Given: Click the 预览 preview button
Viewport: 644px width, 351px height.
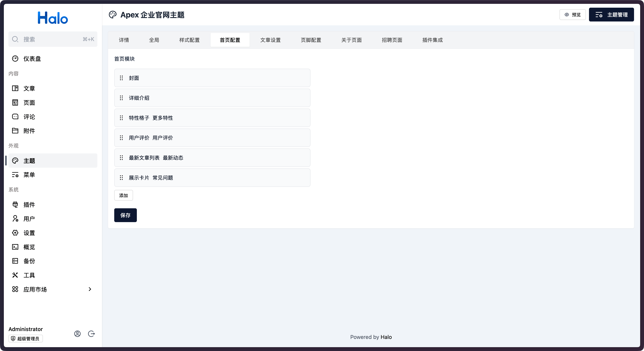Looking at the screenshot, I should point(573,15).
